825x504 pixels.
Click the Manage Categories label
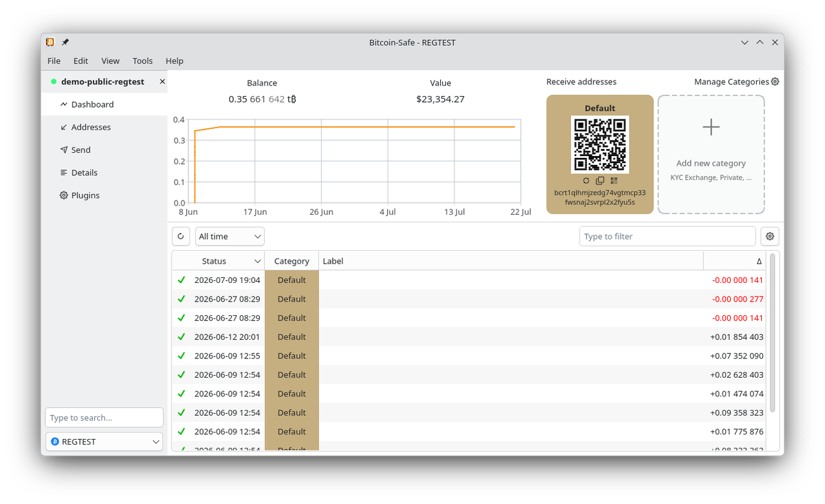732,82
